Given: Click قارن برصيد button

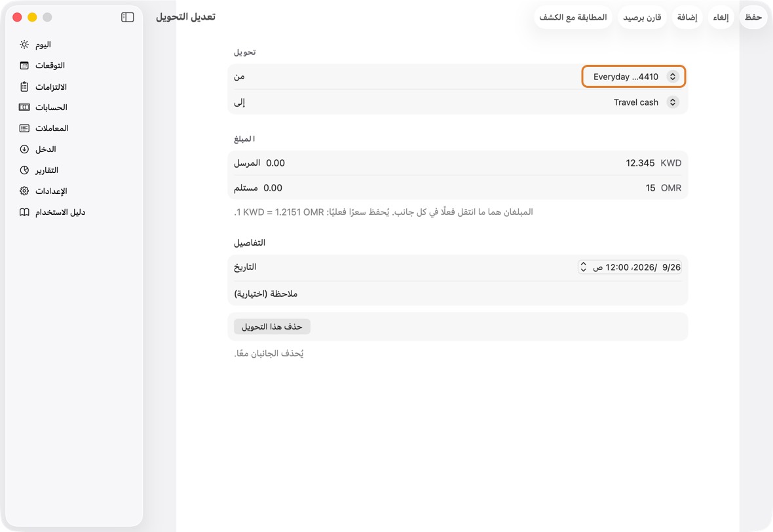Looking at the screenshot, I should click(642, 17).
